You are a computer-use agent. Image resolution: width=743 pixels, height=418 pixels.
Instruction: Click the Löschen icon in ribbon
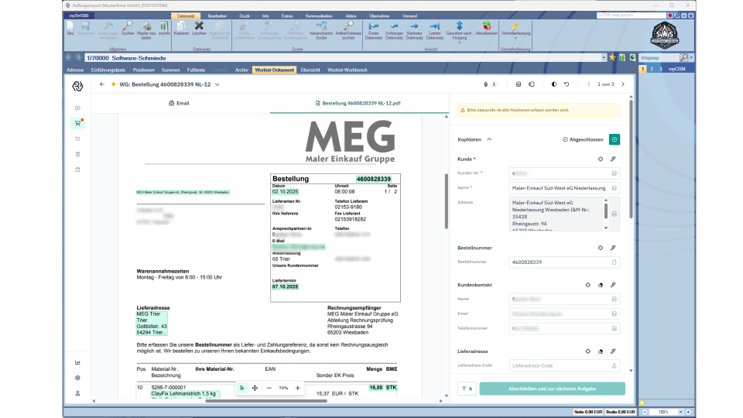(x=199, y=28)
